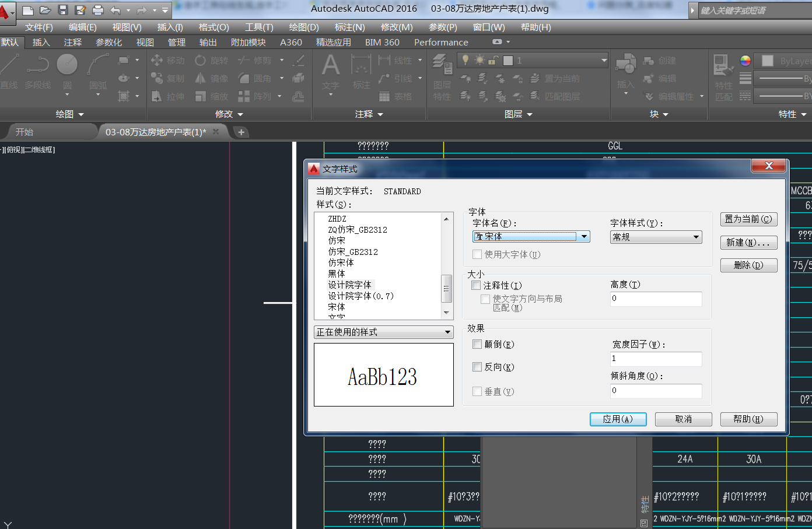Open Layer Properties (图层特性) icon
812x529 pixels.
(x=442, y=73)
